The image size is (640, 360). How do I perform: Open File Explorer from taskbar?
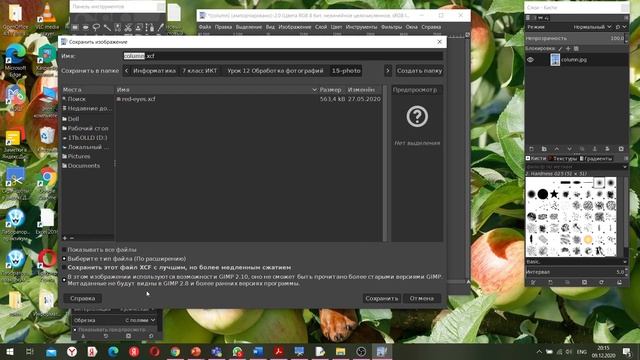pos(340,351)
